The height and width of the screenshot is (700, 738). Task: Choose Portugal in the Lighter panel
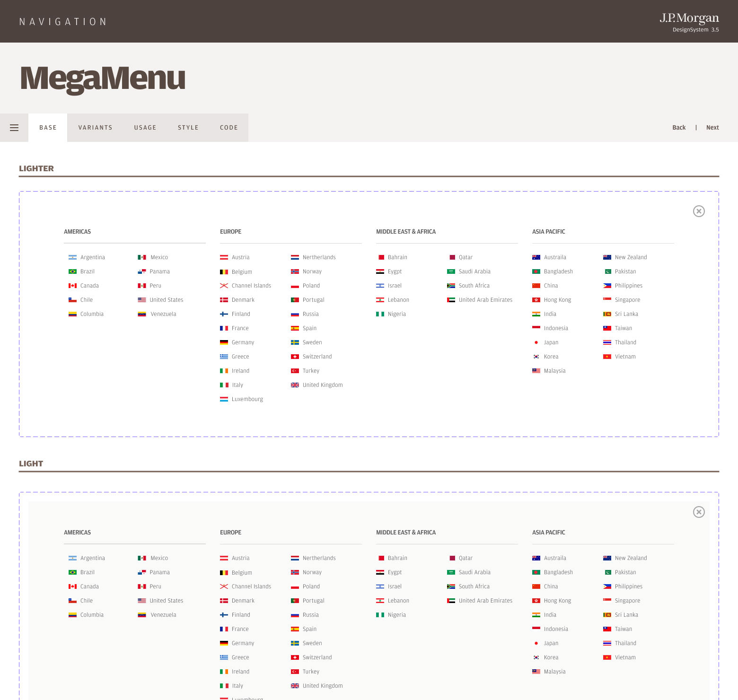point(314,300)
